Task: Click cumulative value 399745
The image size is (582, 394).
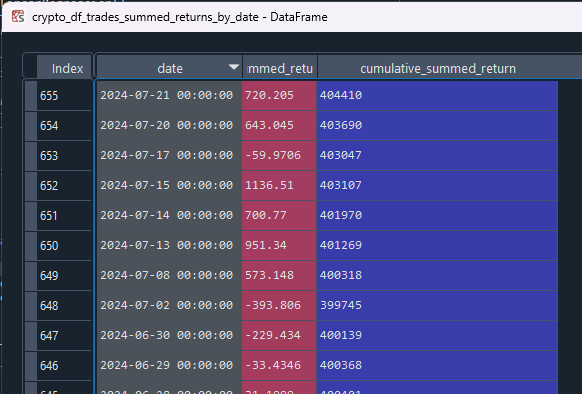Action: (437, 306)
